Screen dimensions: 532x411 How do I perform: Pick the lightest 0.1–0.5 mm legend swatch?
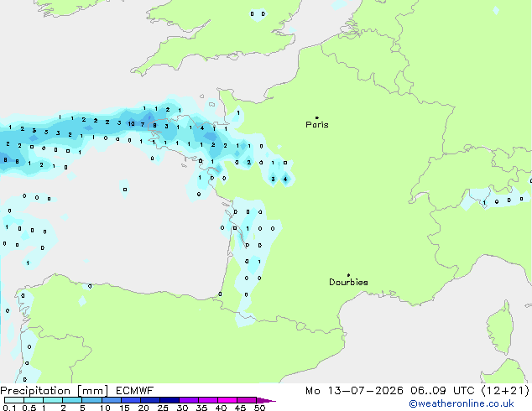pos(14,400)
